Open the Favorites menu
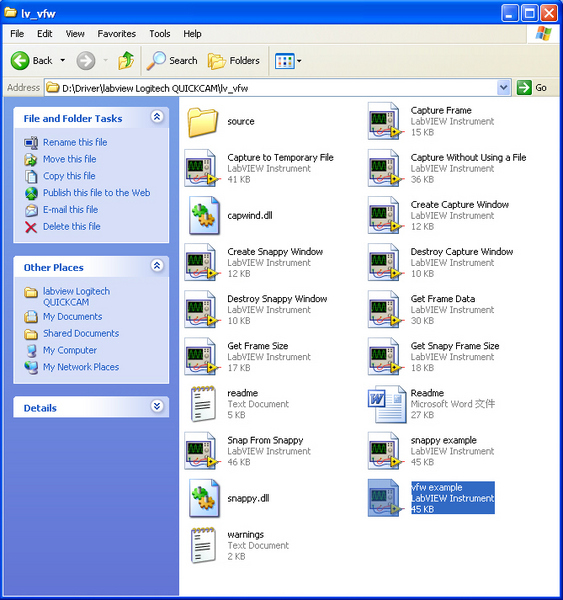Image resolution: width=563 pixels, height=600 pixels. pyautogui.click(x=117, y=34)
